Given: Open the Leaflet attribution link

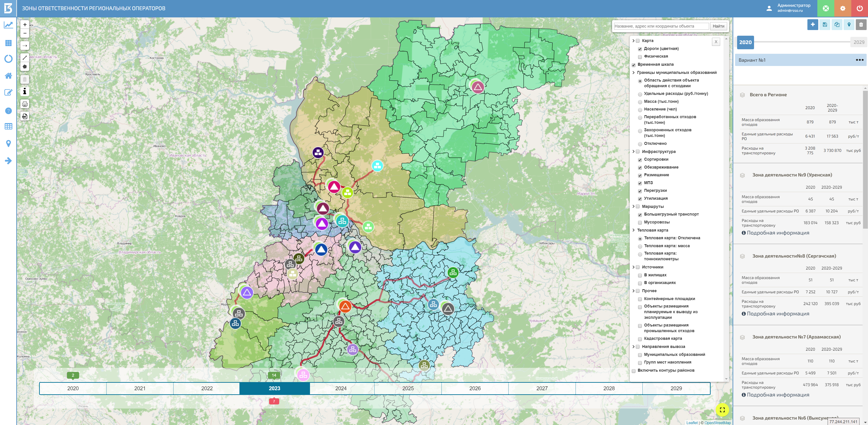Looking at the screenshot, I should 692,423.
